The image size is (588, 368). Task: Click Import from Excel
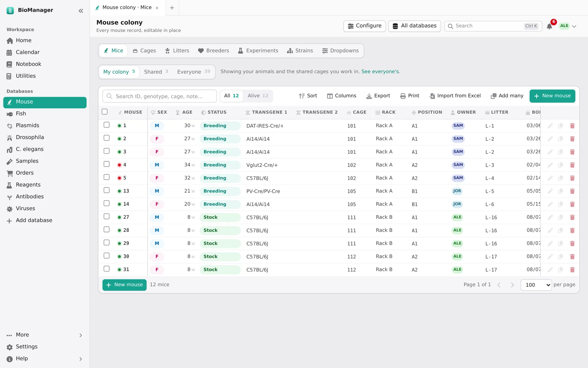455,96
